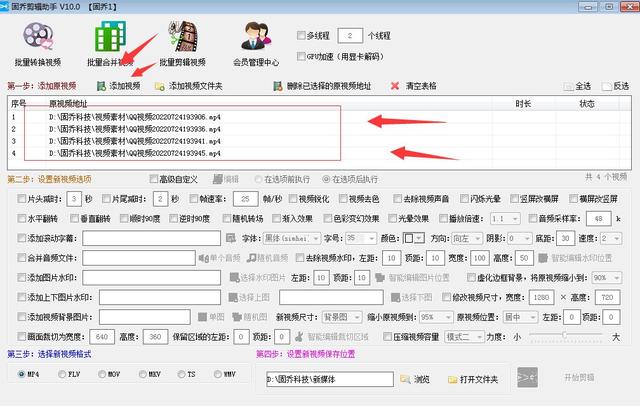This screenshot has width=640, height=406.
Task: Click the 添加滚动字幕 text field
Action: click(151, 238)
